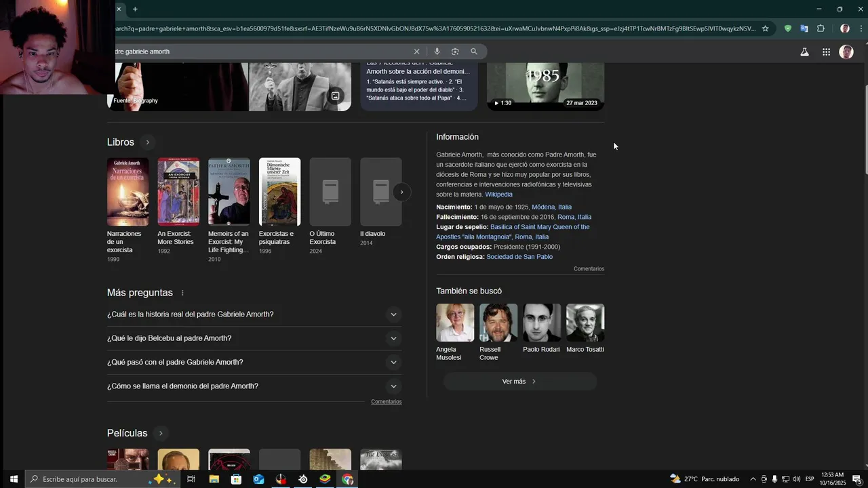868x488 pixels.
Task: Open 'Narraciones de un exorcista' book
Action: [127, 209]
